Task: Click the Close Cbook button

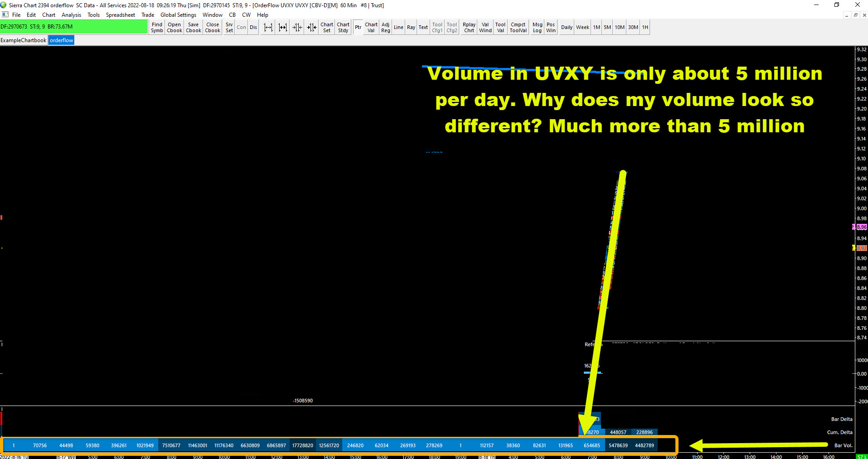Action: 213,28
